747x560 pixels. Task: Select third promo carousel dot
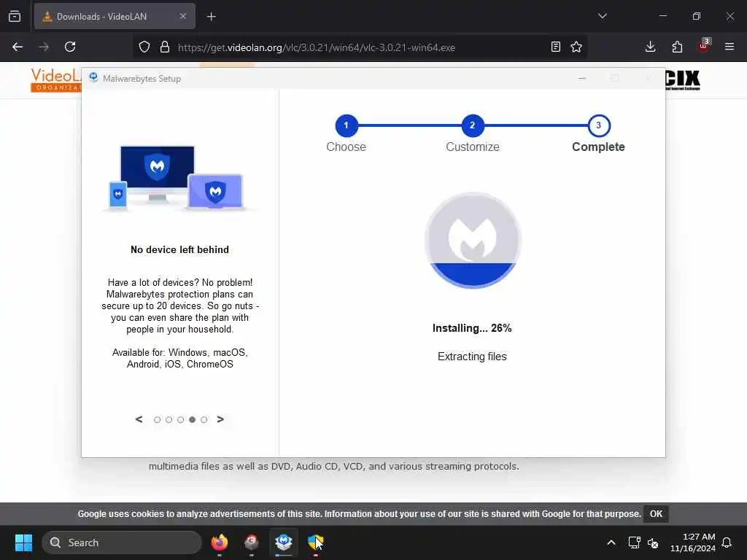tap(181, 419)
